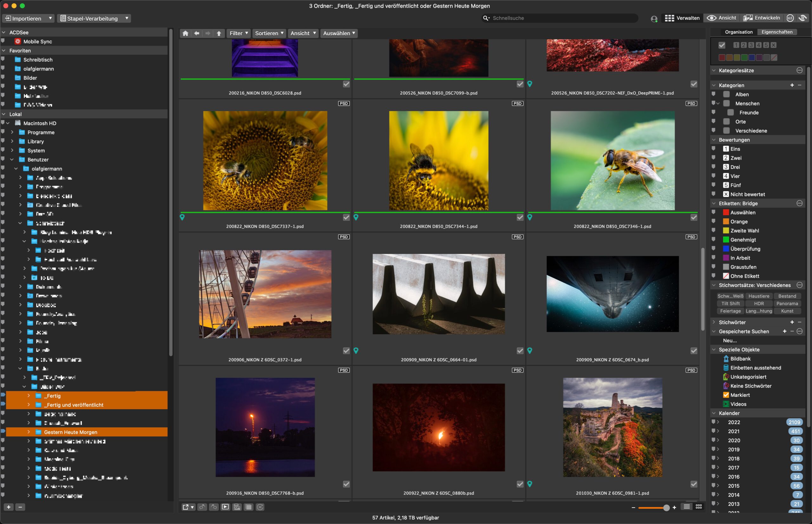Click map pin on DSC7337-1 thumbnail
The image size is (812, 524).
tap(182, 217)
